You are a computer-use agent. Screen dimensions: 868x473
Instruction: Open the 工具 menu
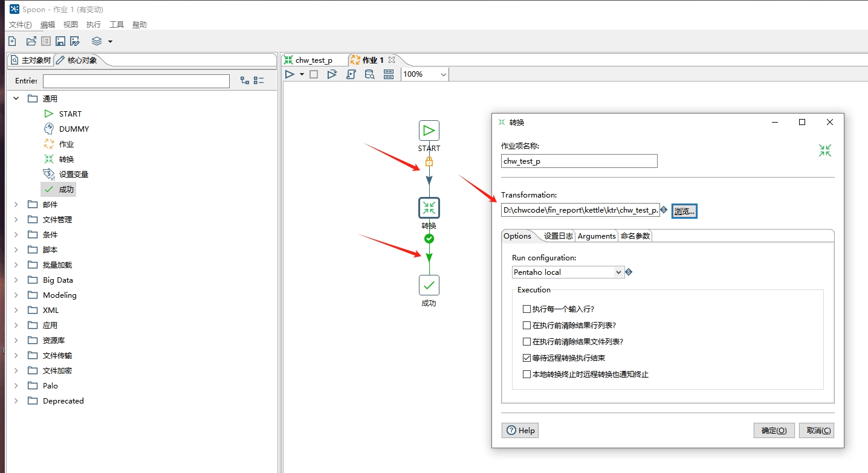pos(117,25)
